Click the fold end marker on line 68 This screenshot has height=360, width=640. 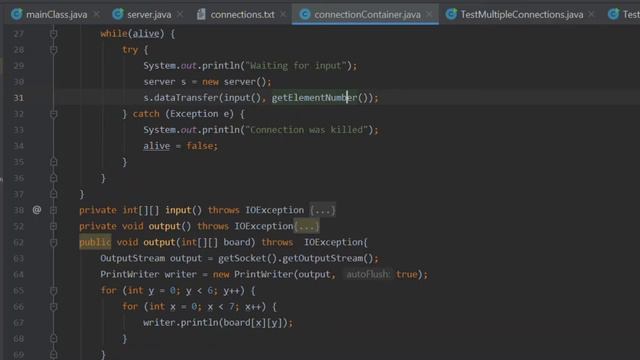click(x=53, y=339)
